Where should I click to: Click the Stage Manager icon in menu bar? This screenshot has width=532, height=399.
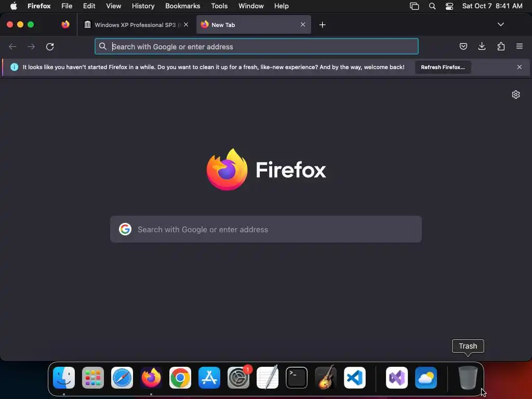click(414, 6)
